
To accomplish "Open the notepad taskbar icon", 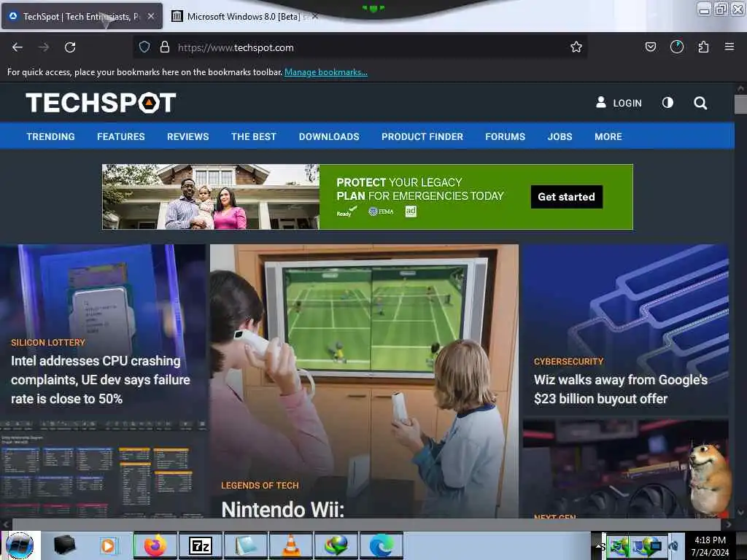I will pyautogui.click(x=246, y=545).
